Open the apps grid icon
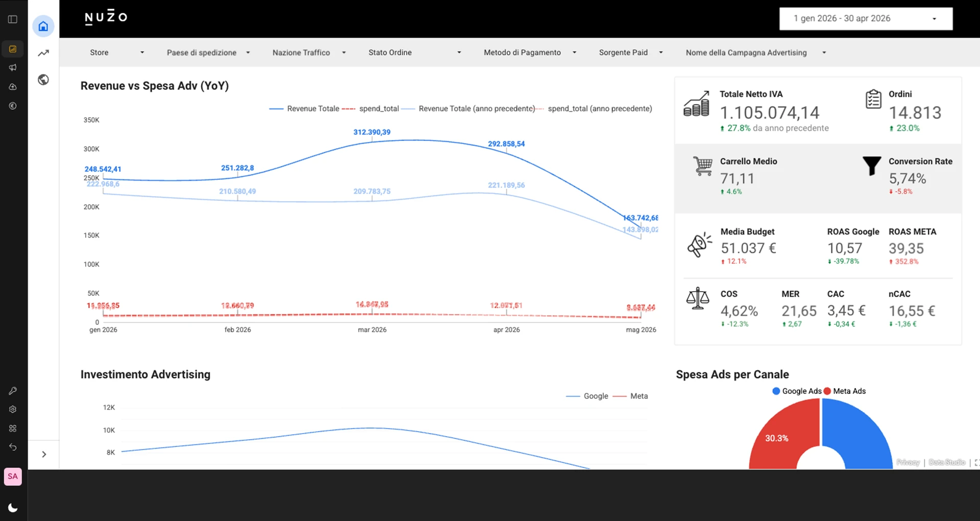This screenshot has width=980, height=521. pyautogui.click(x=13, y=428)
